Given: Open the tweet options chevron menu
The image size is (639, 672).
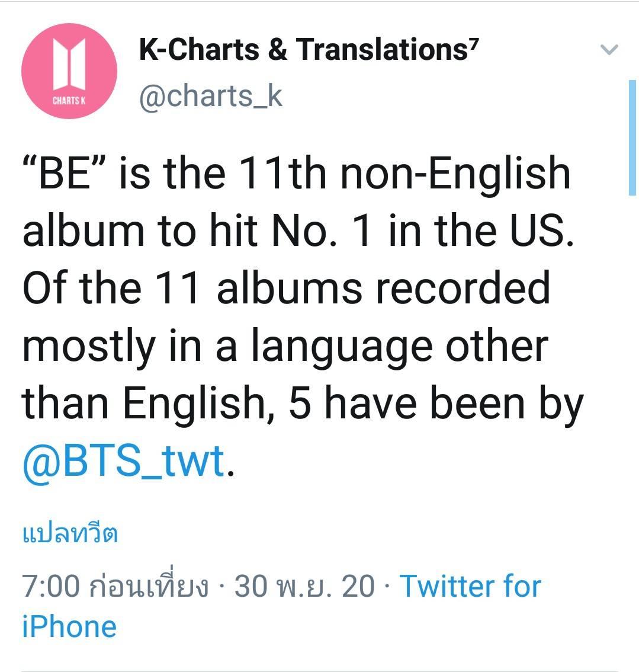Looking at the screenshot, I should pyautogui.click(x=609, y=49).
